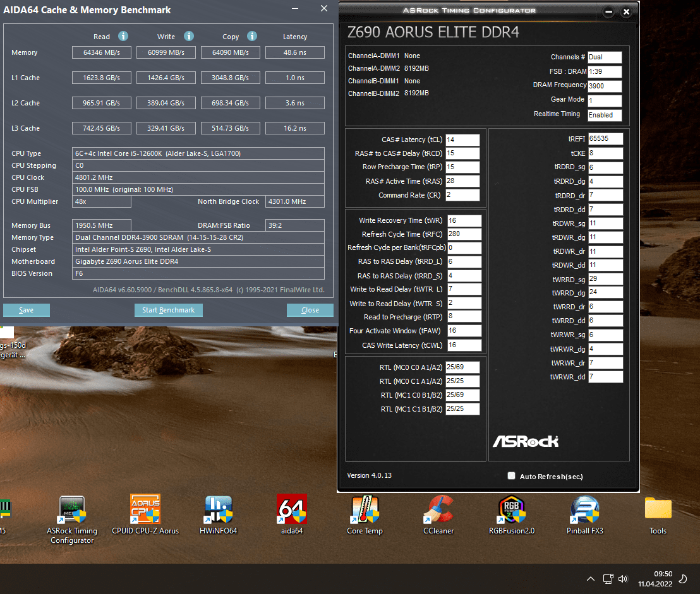The image size is (700, 594).
Task: Click the RTL (MC0 C0 A1/A2) field
Action: pyautogui.click(x=462, y=367)
